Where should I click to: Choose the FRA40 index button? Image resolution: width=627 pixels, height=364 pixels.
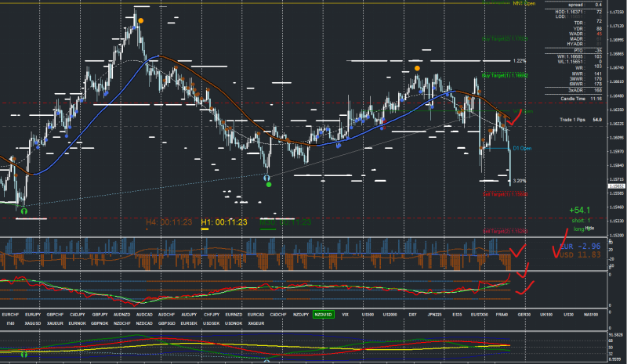coord(502,315)
